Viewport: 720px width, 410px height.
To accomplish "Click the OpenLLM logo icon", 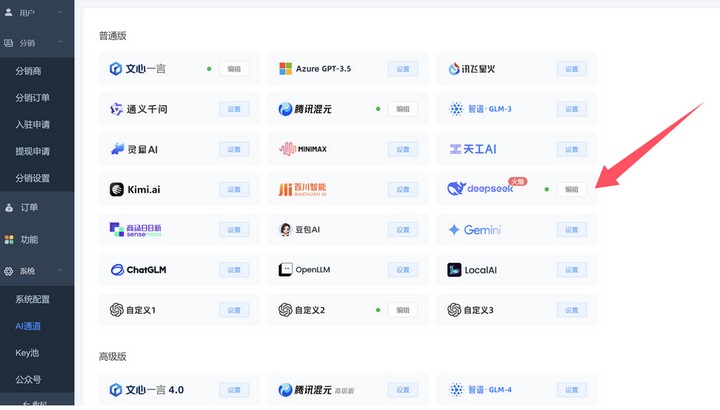I will (285, 270).
